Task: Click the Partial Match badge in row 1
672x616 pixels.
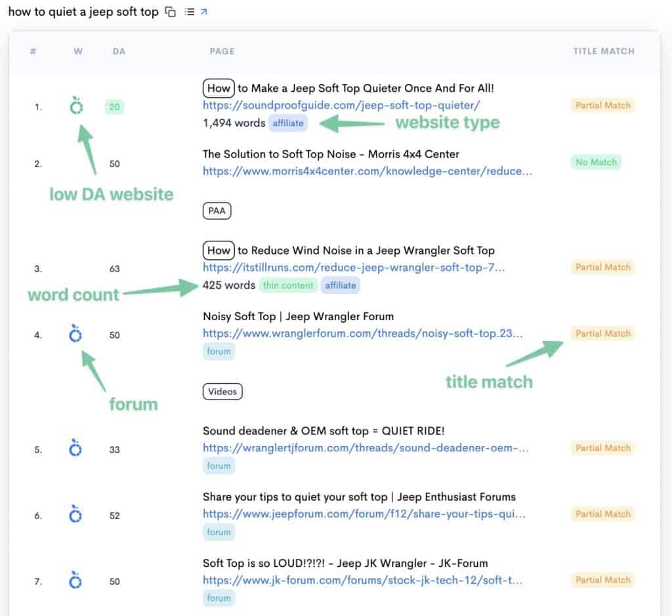Action: [603, 106]
